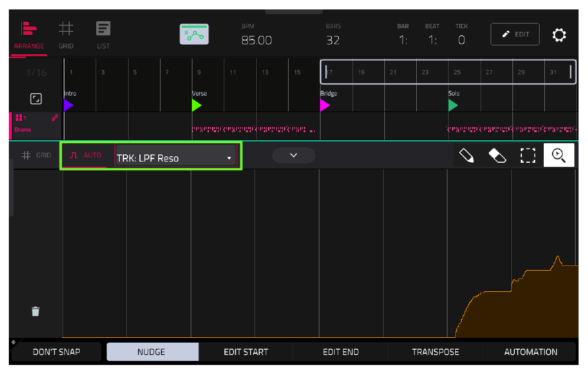Jump to the Solo marker
588x375 pixels.
[x=453, y=106]
